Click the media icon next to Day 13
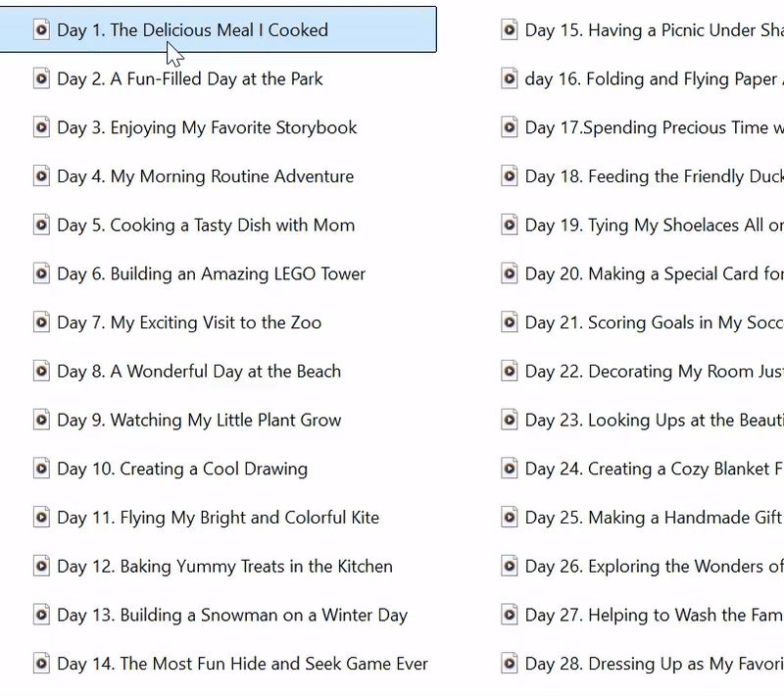The width and height of the screenshot is (784, 696). tap(40, 615)
